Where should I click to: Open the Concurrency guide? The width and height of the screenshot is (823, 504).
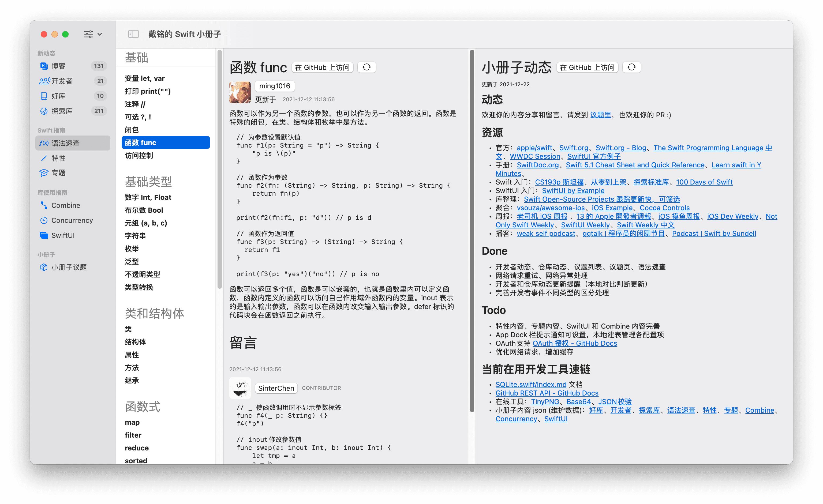point(72,220)
